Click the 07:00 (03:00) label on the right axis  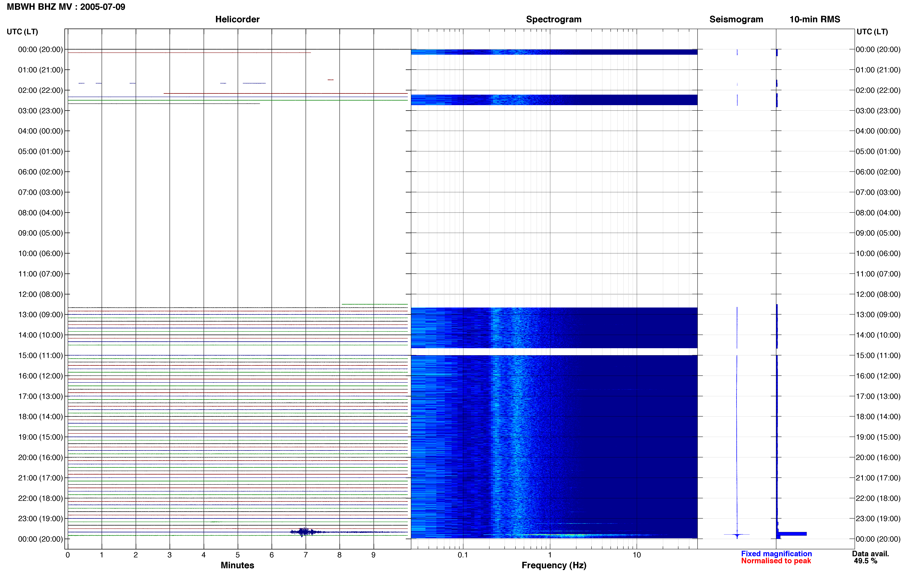[878, 192]
